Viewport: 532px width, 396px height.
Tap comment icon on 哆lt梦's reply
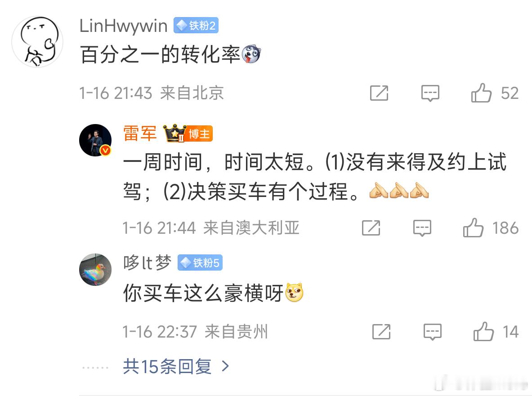pyautogui.click(x=433, y=332)
